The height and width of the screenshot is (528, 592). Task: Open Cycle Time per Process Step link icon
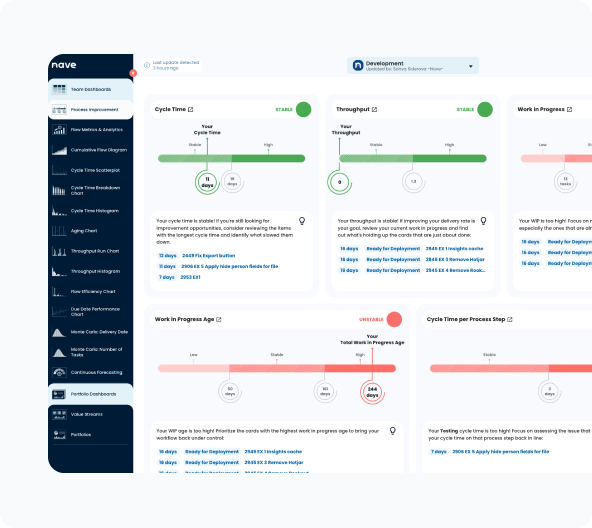[x=510, y=320]
